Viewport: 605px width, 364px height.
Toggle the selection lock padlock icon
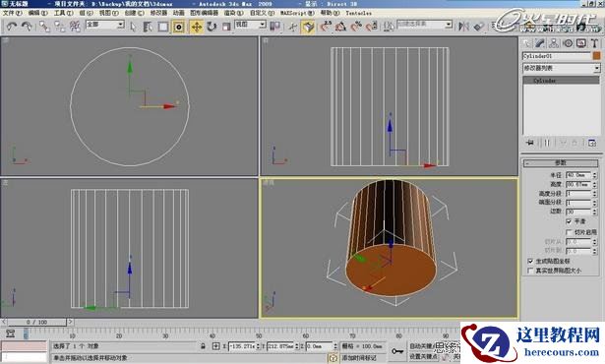203,346
